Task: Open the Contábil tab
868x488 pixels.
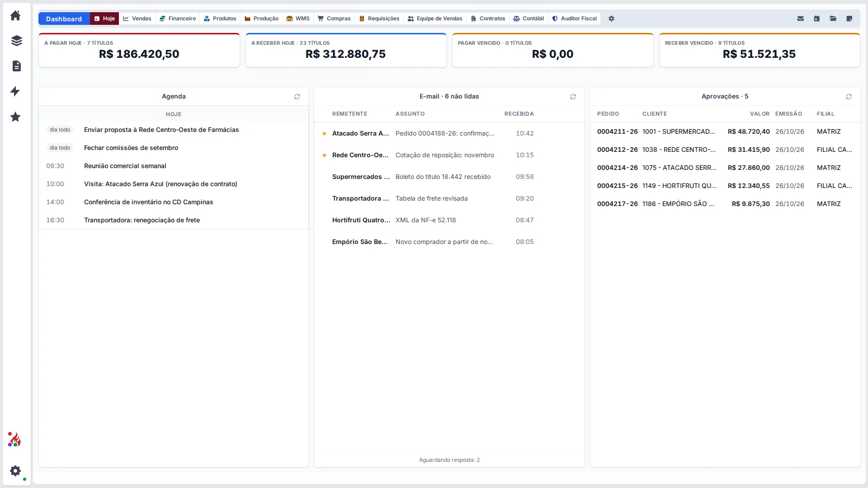Action: coord(528,19)
